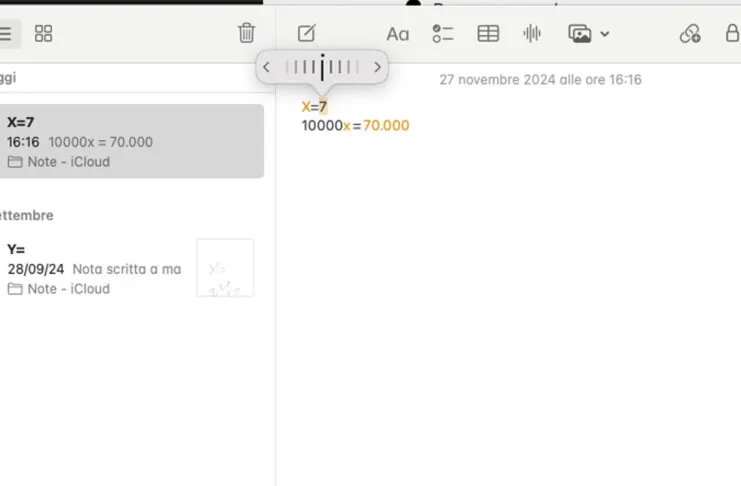Switch to gallery grid view
The image size is (741, 486).
coord(43,34)
